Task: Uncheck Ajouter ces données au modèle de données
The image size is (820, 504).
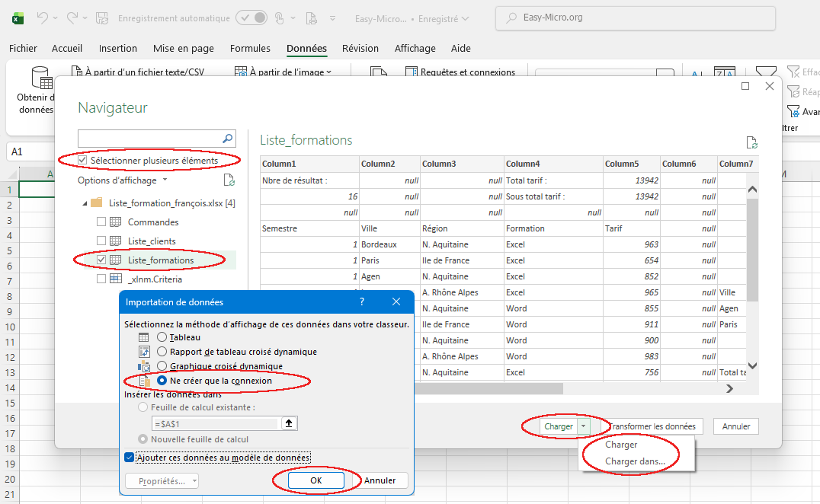Action: tap(129, 458)
